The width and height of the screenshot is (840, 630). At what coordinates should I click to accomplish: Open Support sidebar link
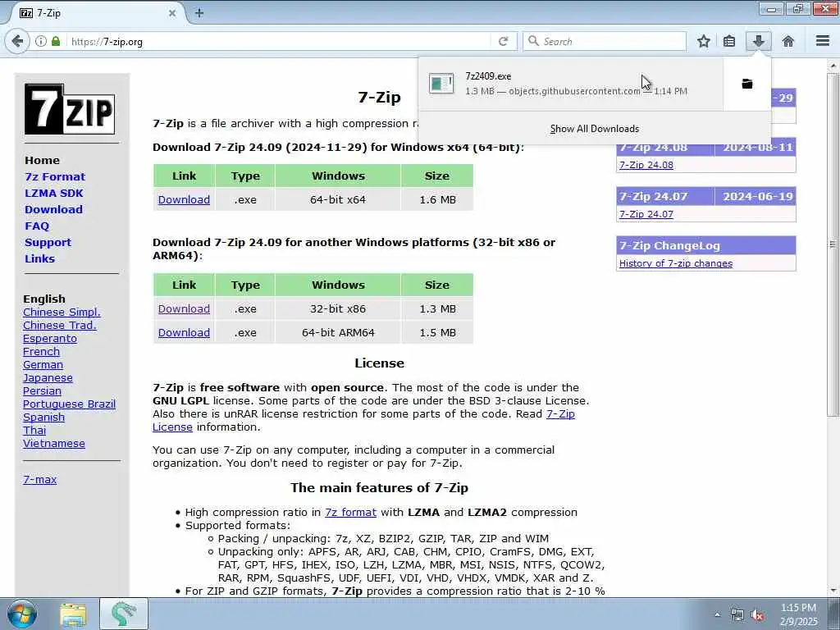(48, 242)
